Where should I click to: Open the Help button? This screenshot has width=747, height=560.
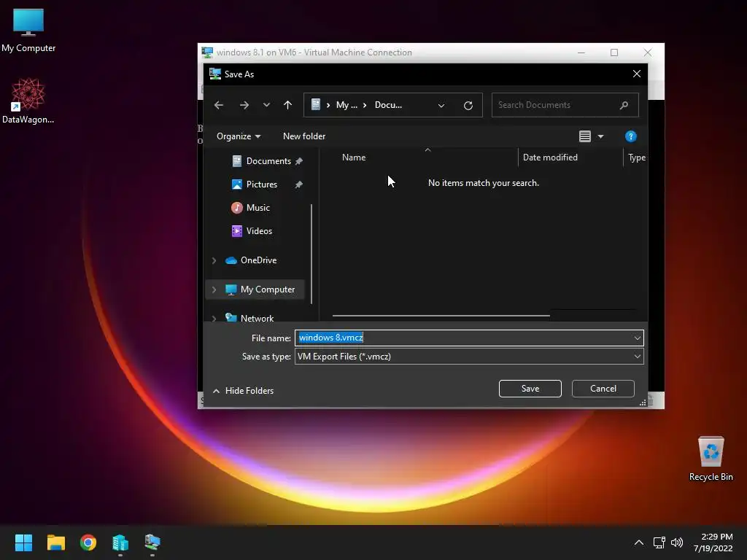click(x=631, y=136)
